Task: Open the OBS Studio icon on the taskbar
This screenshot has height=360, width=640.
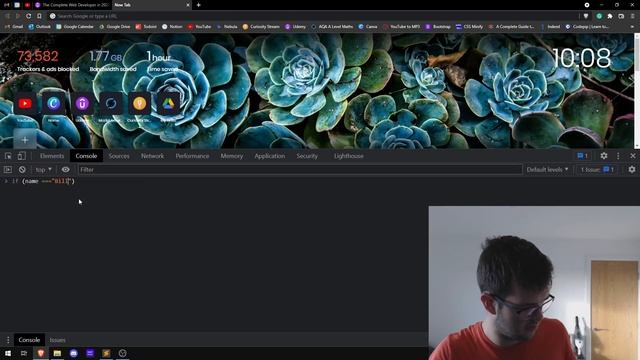Action: pos(122,353)
